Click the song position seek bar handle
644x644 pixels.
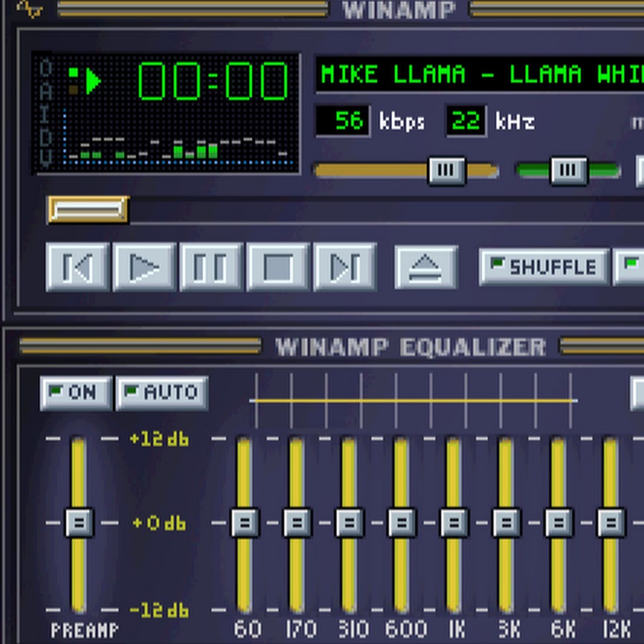[x=88, y=210]
